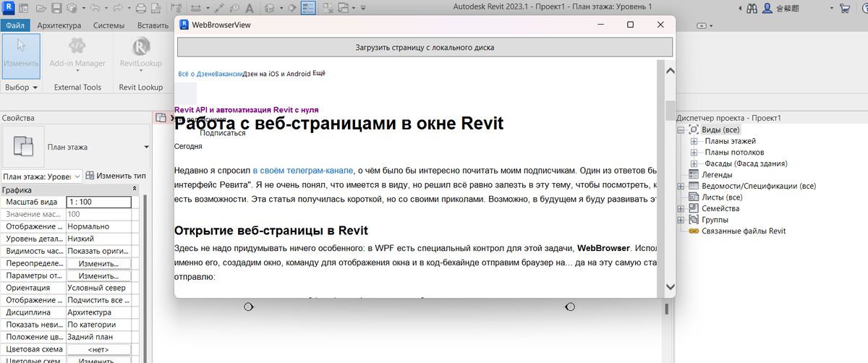868x363 pixels.
Task: Open the План этажа type selector dropdown
Action: tap(147, 147)
